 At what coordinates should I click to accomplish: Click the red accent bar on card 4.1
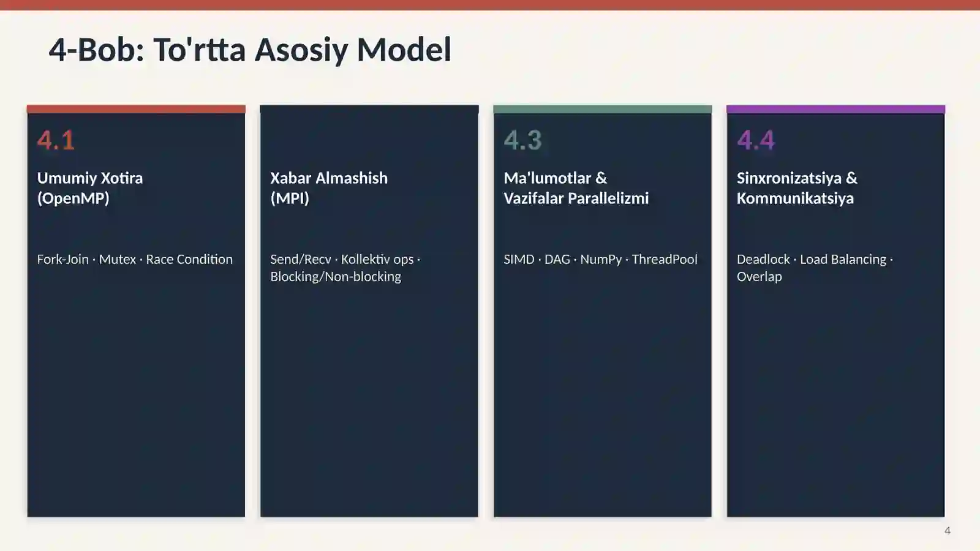136,109
